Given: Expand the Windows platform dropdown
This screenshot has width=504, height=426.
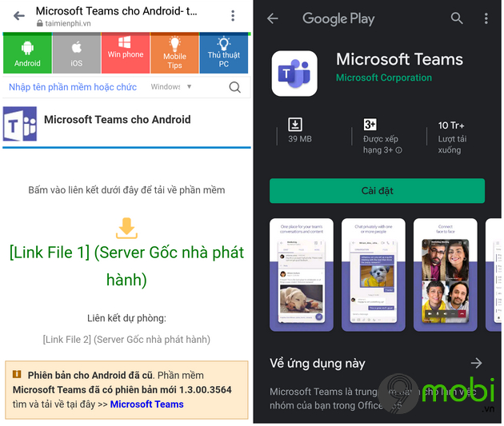Looking at the screenshot, I should (x=171, y=86).
